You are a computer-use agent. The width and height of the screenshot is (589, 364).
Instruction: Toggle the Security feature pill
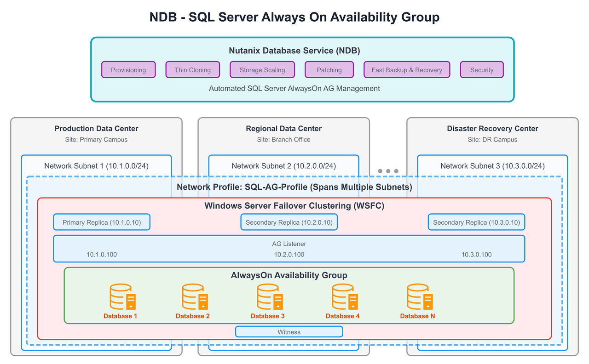point(482,69)
